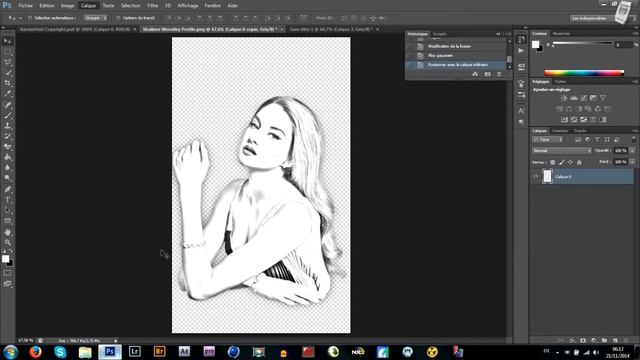Screen dimensions: 640x360
Task: Open the Affichage menu
Action: 187,6
